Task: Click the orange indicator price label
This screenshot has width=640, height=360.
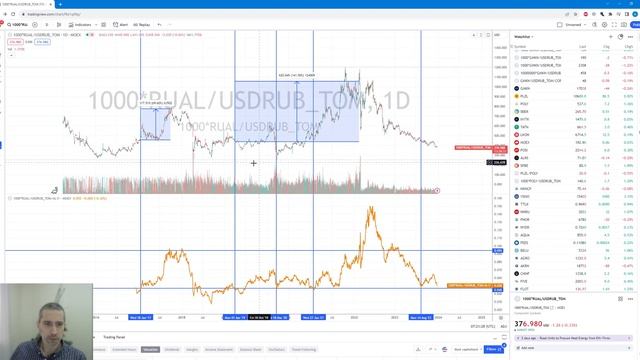Action: click(475, 286)
